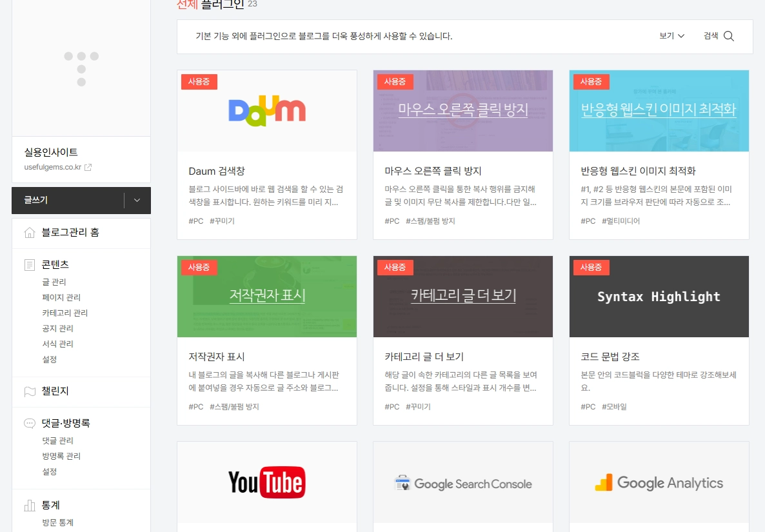Click the 통계 bar chart icon
Screen dimensions: 765x532
click(x=30, y=506)
